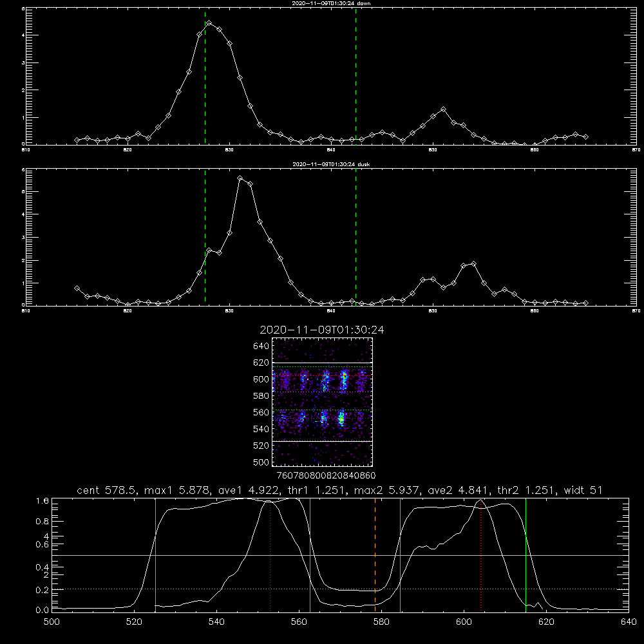Click the 'thr1 1.251' value in stats line

(317, 490)
